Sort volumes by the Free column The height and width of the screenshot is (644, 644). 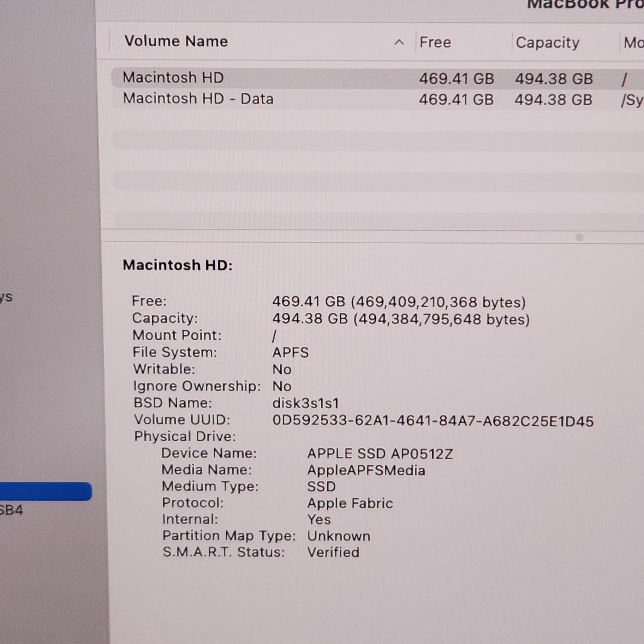click(435, 42)
